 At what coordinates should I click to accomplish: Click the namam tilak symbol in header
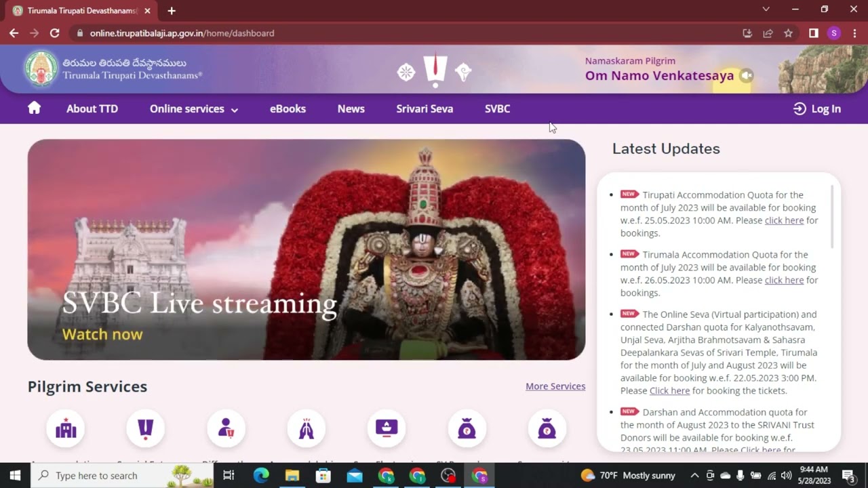pos(435,71)
